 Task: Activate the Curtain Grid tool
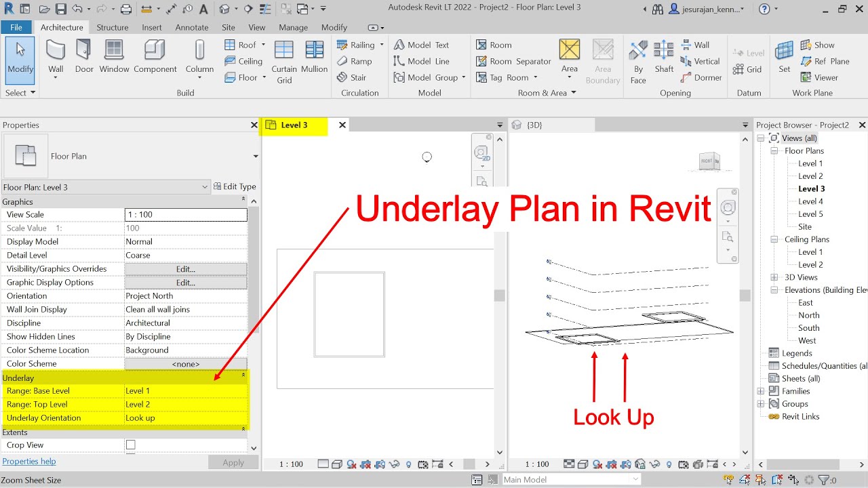pos(284,62)
